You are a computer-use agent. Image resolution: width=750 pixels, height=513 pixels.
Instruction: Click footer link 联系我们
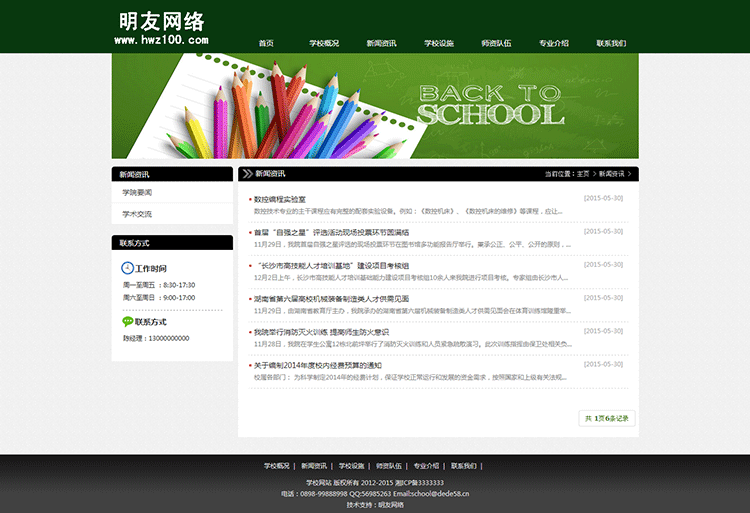[463, 466]
